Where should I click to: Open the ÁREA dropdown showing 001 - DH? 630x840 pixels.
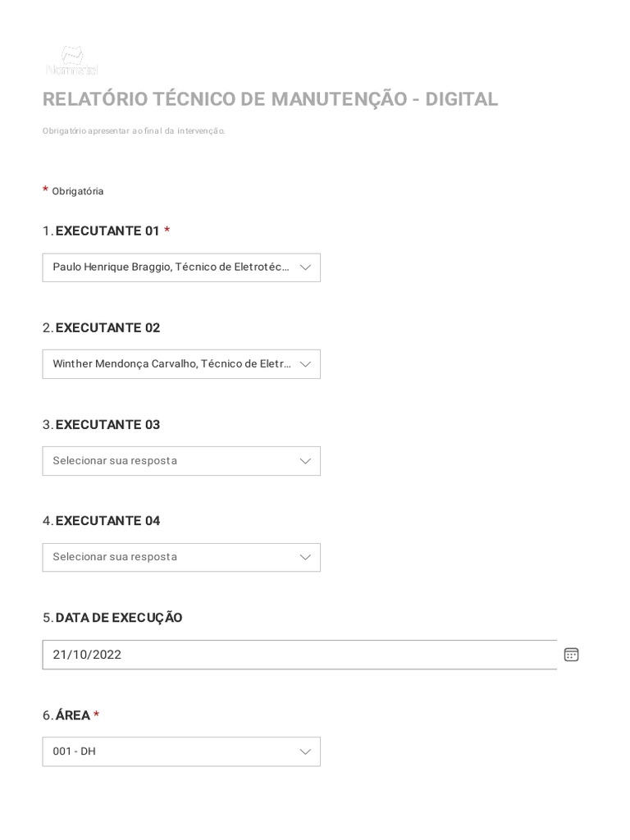click(171, 751)
